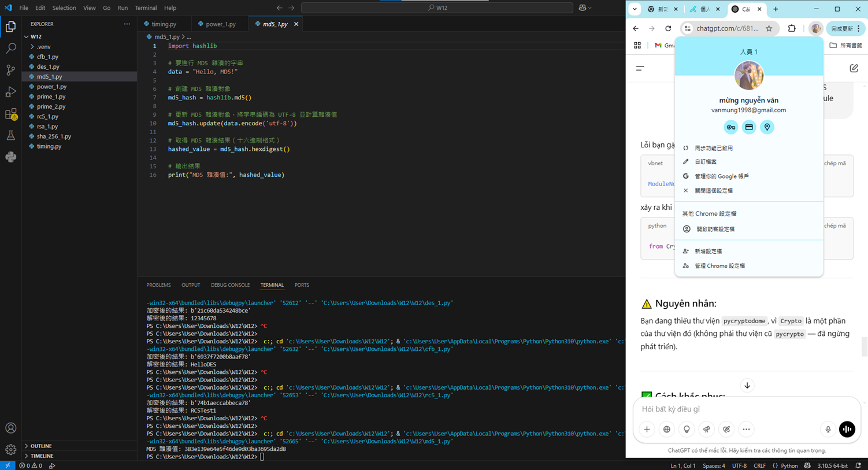Click the password key icon in profile popup
Image resolution: width=868 pixels, height=470 pixels.
730,127
